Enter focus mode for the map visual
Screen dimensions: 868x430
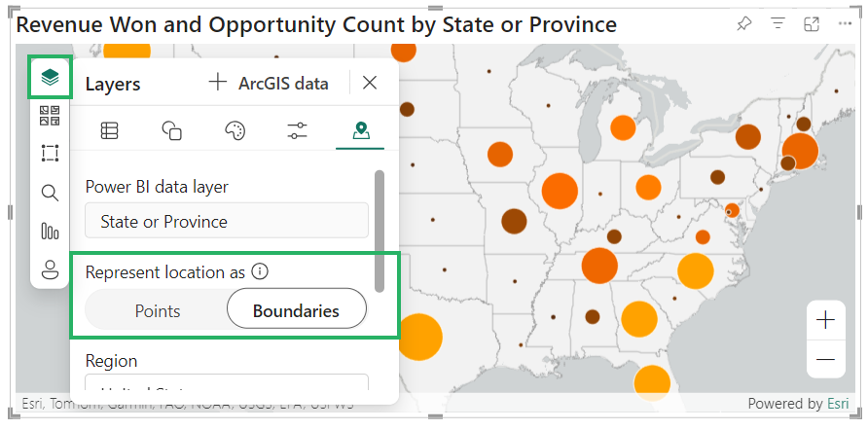click(811, 24)
